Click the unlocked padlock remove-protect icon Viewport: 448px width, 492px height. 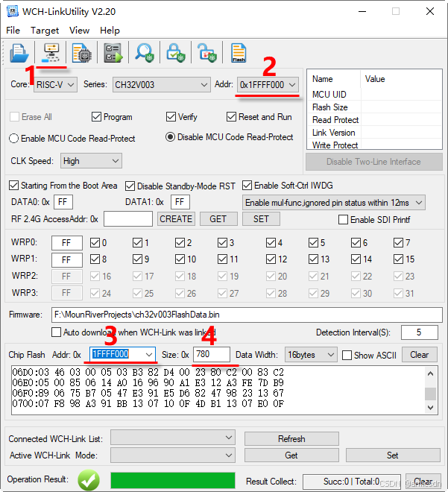[207, 53]
